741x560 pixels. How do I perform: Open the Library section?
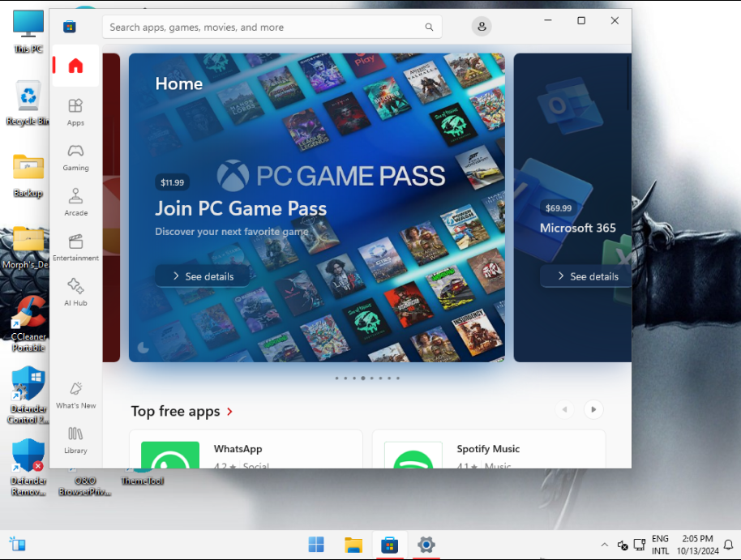point(75,440)
